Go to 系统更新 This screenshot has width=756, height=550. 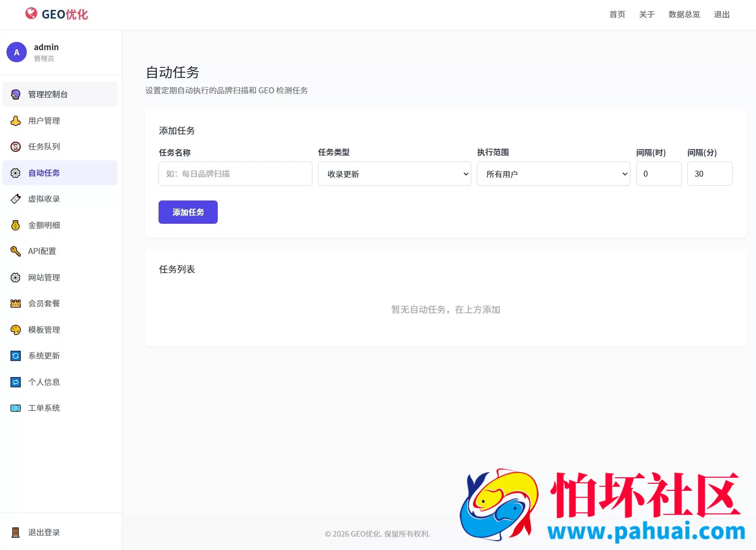60,356
